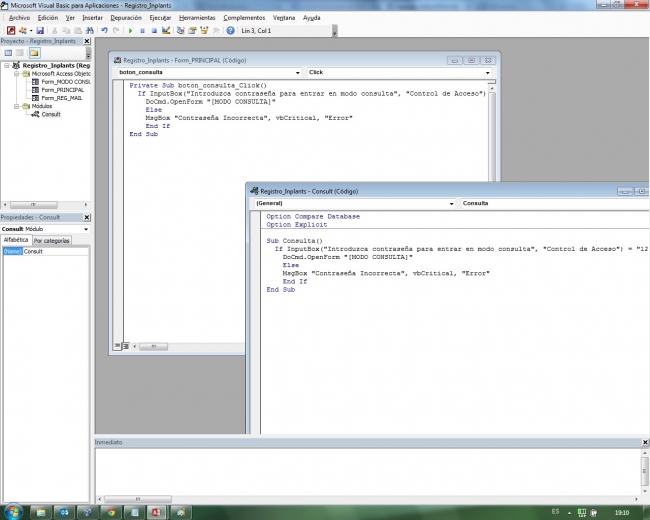Click inside the Inmediato window text area
This screenshot has width=650, height=520.
[368, 471]
